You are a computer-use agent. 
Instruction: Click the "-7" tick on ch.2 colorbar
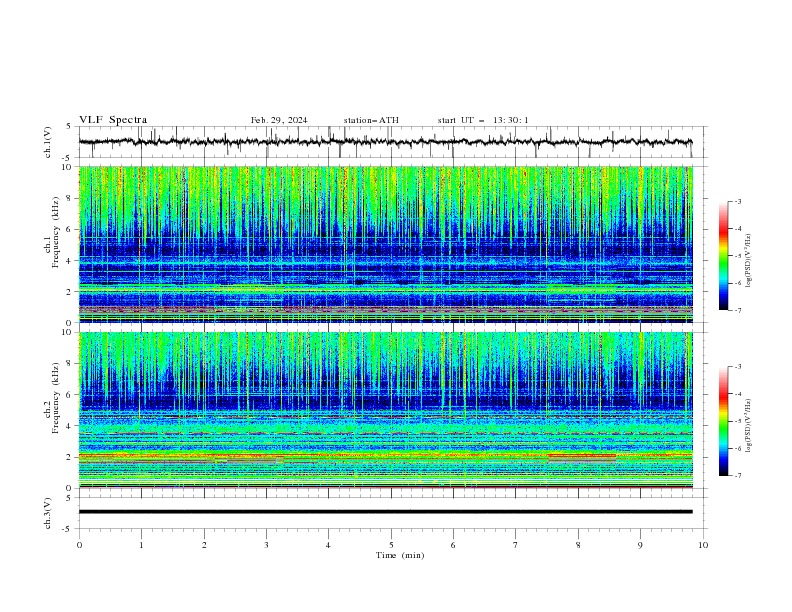738,476
